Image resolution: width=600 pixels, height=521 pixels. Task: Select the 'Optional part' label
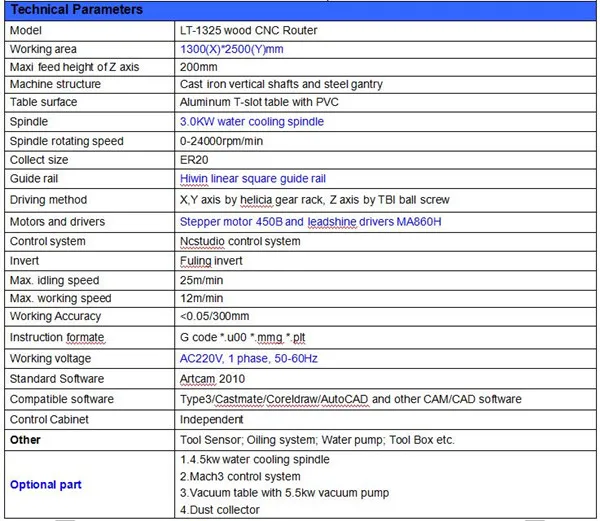tap(46, 485)
